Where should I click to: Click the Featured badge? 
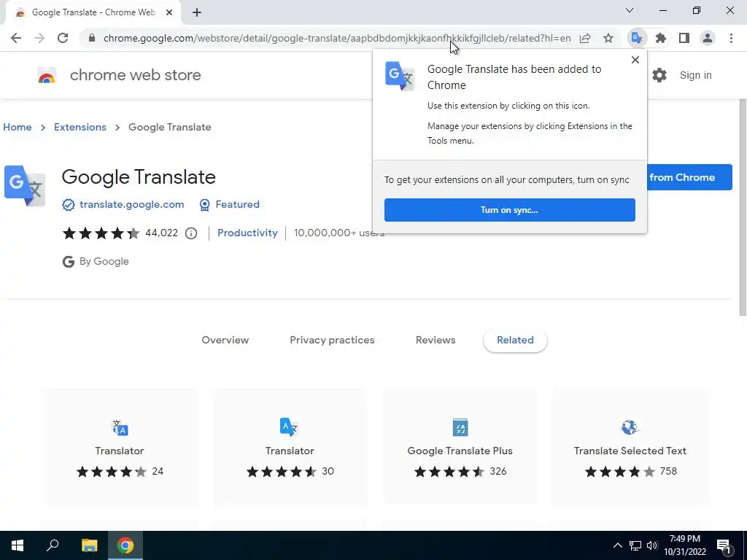pos(230,204)
